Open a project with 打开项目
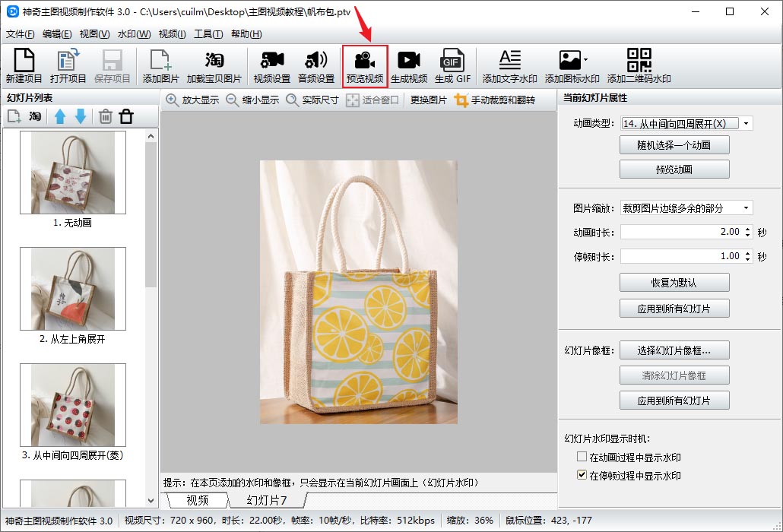The image size is (783, 532). pyautogui.click(x=68, y=65)
